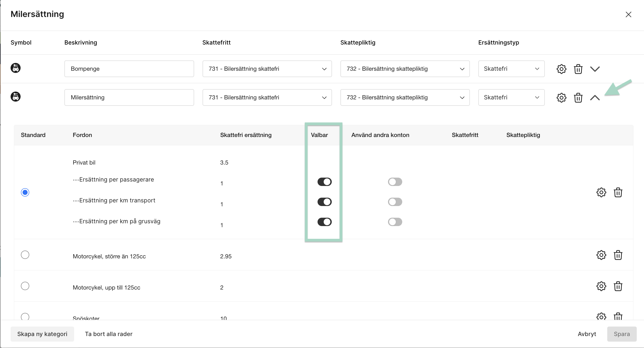Screen dimensions: 644x348
Task: Set Snöskoter as standard vehicle
Action: [25, 317]
